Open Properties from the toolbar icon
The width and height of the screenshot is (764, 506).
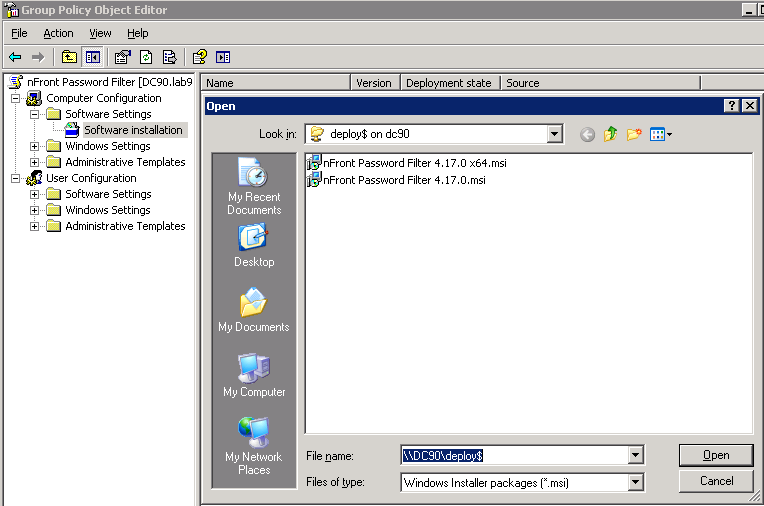(x=123, y=58)
